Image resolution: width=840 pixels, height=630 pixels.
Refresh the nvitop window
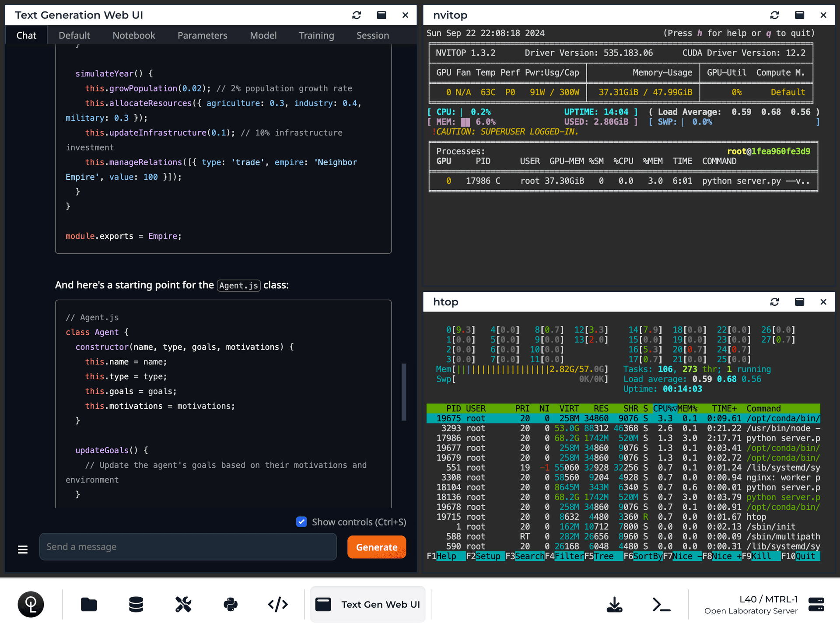[x=775, y=15]
